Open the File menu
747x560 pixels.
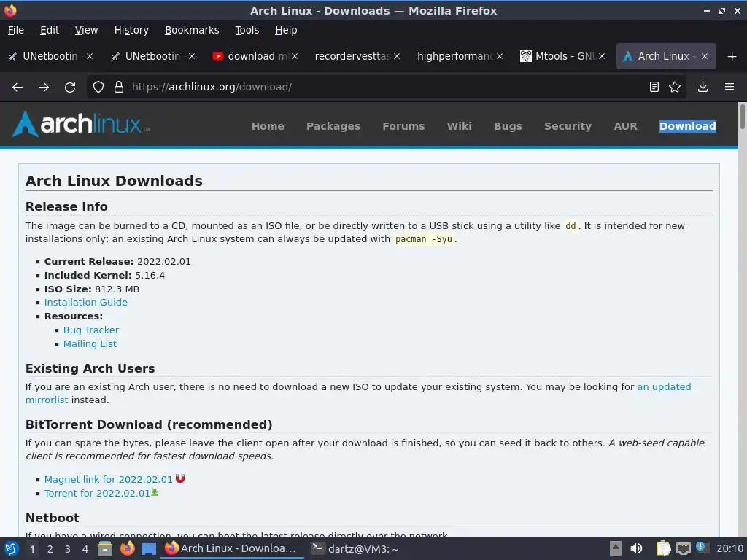tap(16, 30)
